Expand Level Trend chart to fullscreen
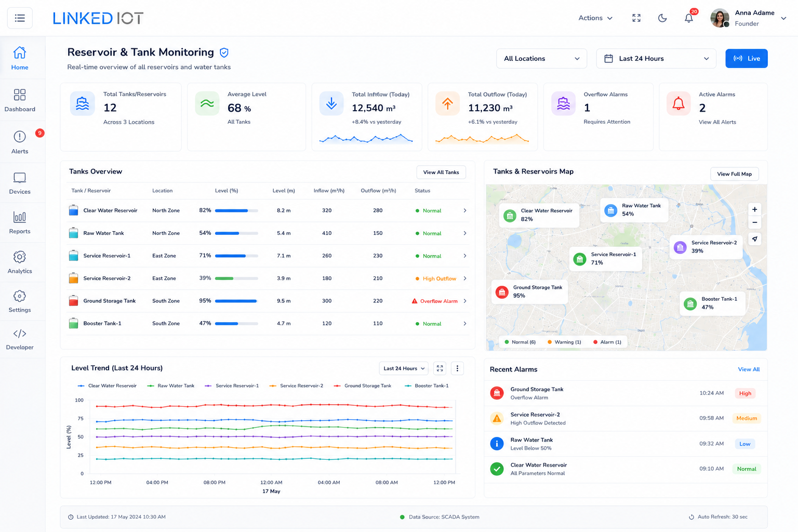Viewport: 798px width, 532px height. tap(440, 368)
